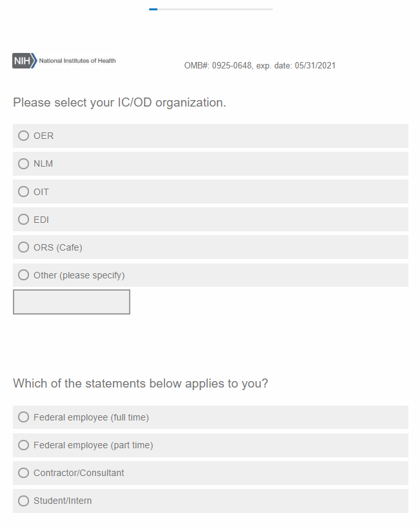Pick the Student/Intern option

pyautogui.click(x=24, y=501)
